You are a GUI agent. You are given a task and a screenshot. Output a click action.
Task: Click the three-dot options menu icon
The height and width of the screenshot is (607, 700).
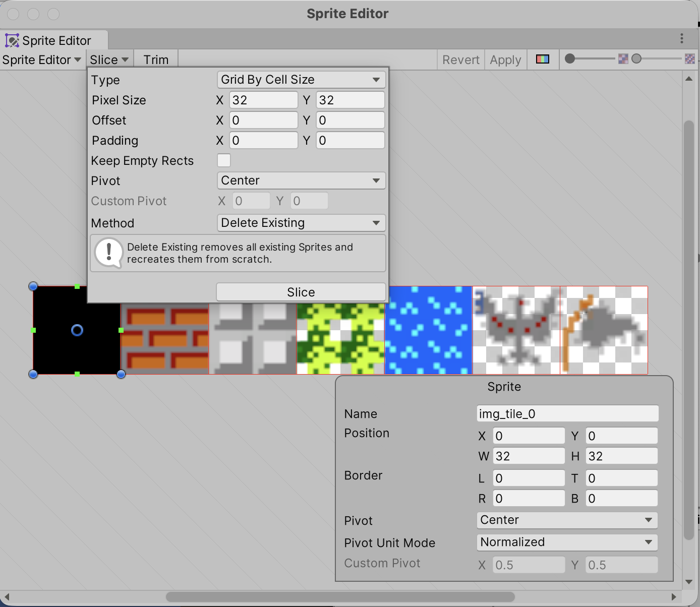point(682,38)
